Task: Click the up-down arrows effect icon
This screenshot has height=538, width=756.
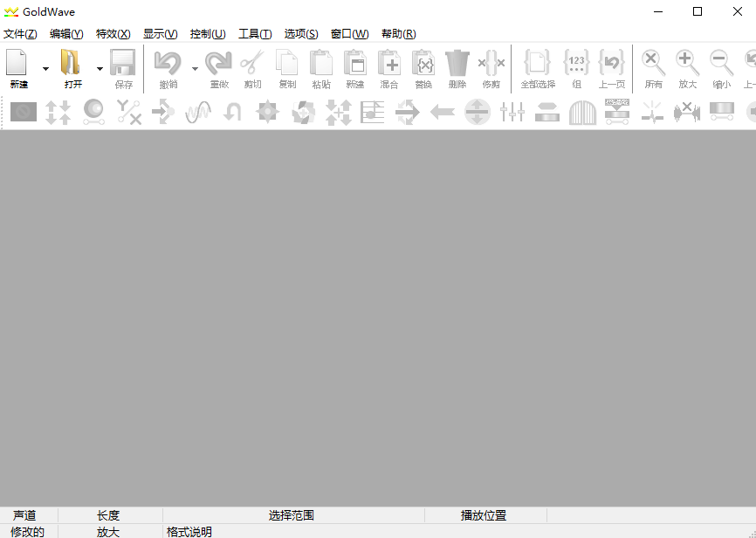Action: 58,112
